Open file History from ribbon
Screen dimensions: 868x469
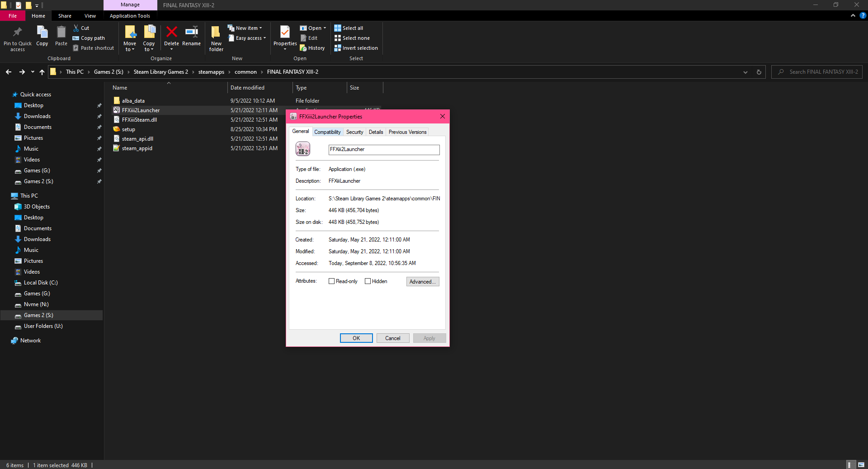(x=312, y=48)
